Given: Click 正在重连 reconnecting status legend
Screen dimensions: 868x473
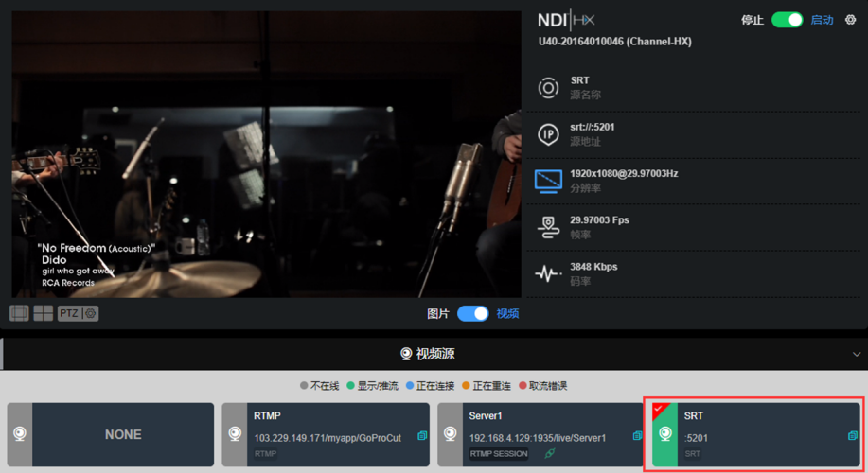Looking at the screenshot, I should click(486, 386).
